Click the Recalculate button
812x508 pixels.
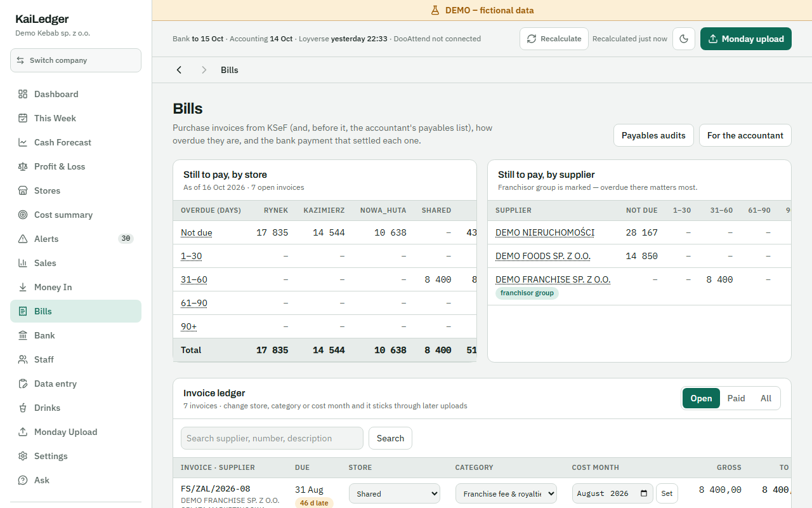pyautogui.click(x=554, y=39)
